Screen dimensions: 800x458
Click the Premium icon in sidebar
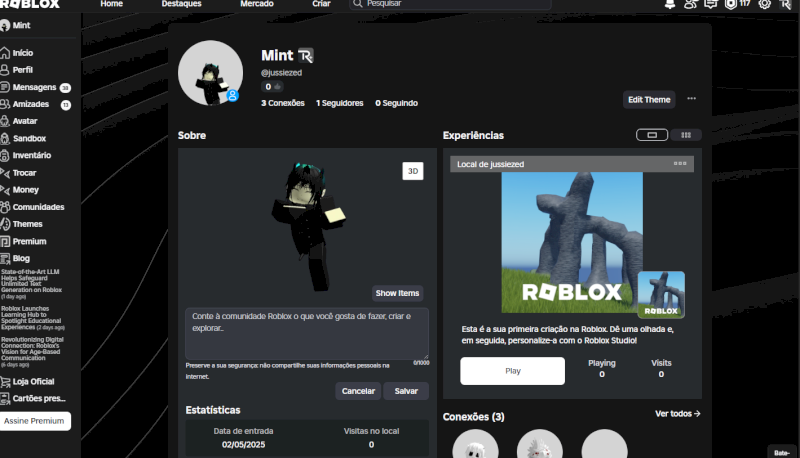[5, 241]
